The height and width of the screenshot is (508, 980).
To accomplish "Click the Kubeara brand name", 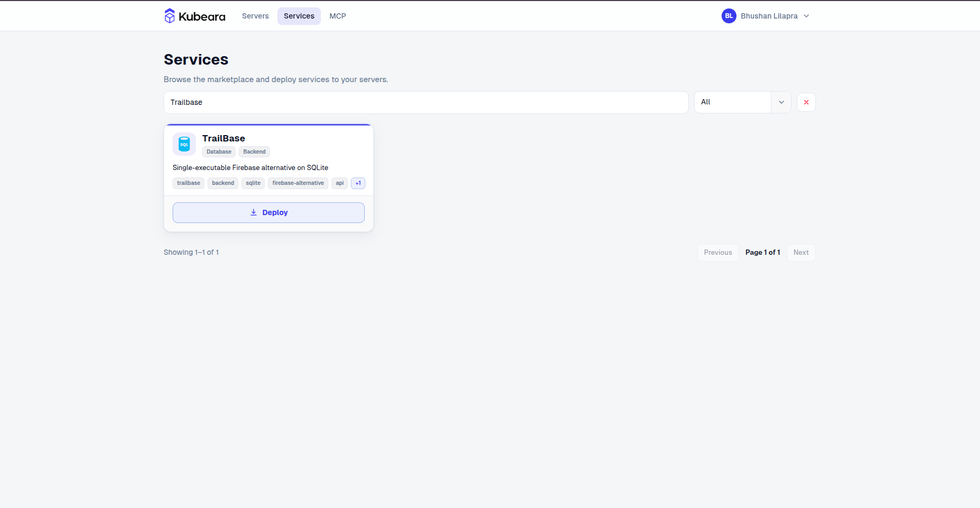I will tap(202, 16).
